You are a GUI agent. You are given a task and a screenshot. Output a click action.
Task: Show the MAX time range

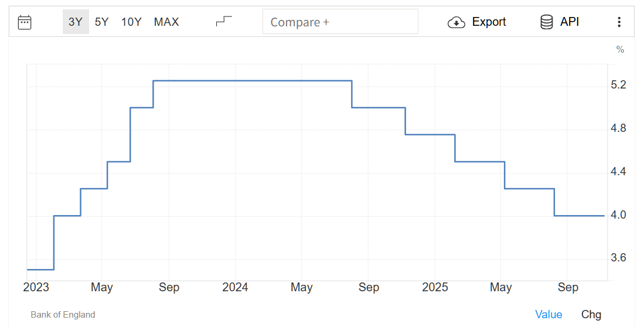[166, 22]
